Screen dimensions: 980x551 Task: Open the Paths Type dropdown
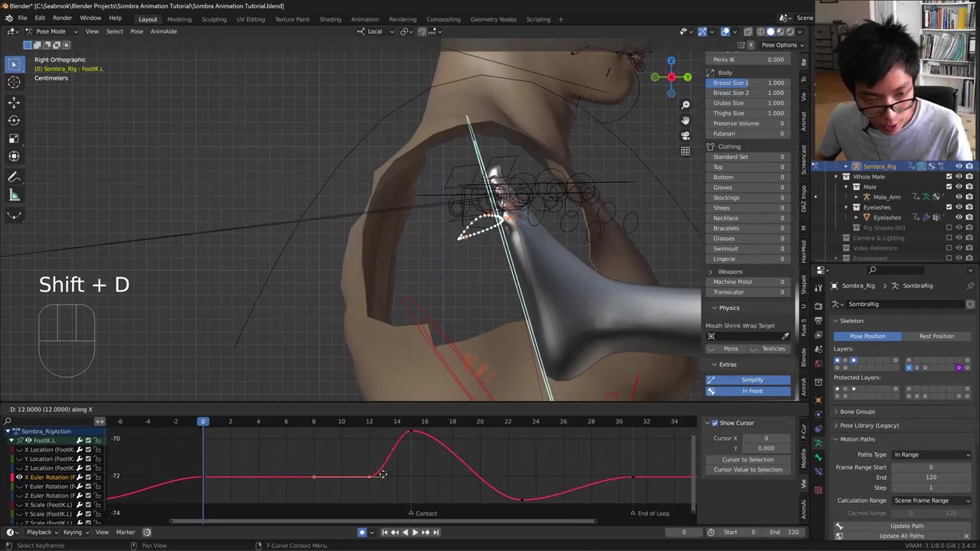[931, 455]
